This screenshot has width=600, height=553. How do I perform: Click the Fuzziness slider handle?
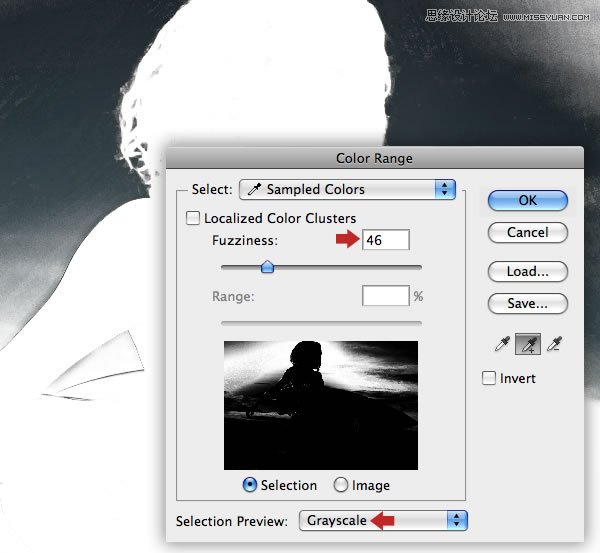[267, 266]
